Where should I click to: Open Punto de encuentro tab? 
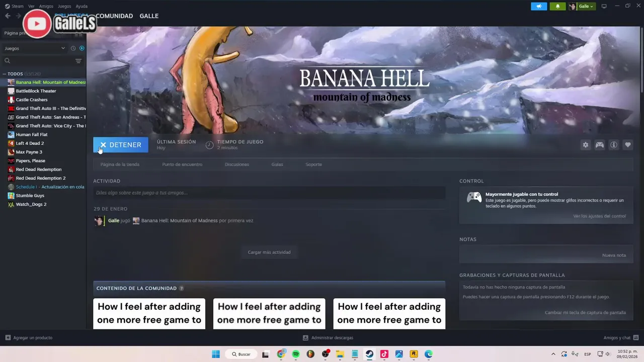[x=182, y=164]
